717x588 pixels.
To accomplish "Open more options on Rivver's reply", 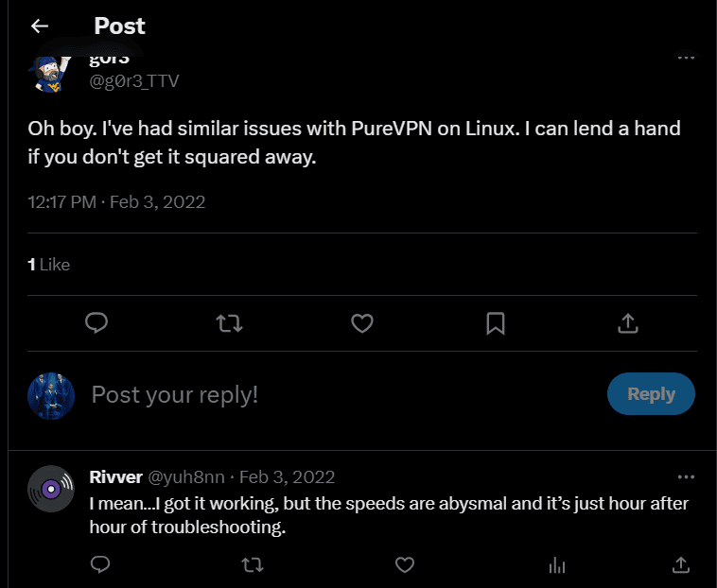I will [x=687, y=476].
